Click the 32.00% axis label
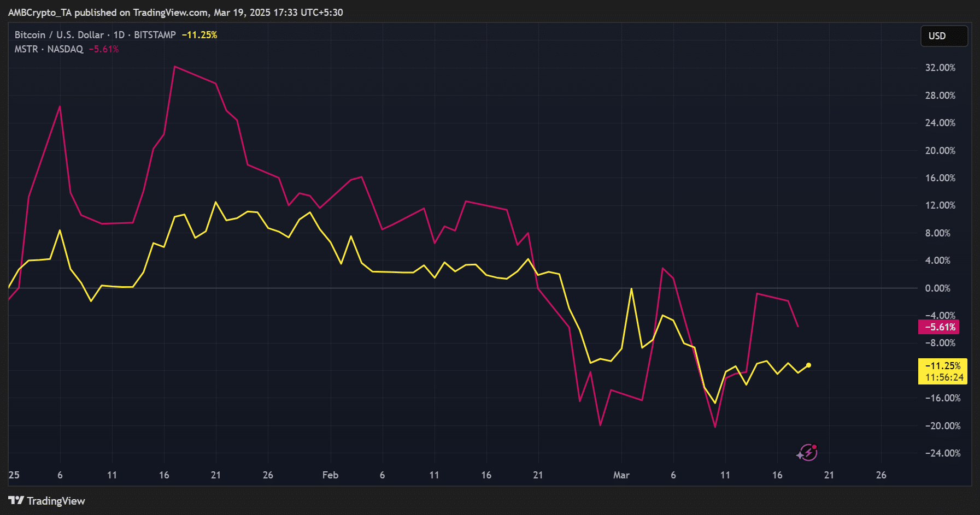This screenshot has height=515, width=980. point(940,68)
